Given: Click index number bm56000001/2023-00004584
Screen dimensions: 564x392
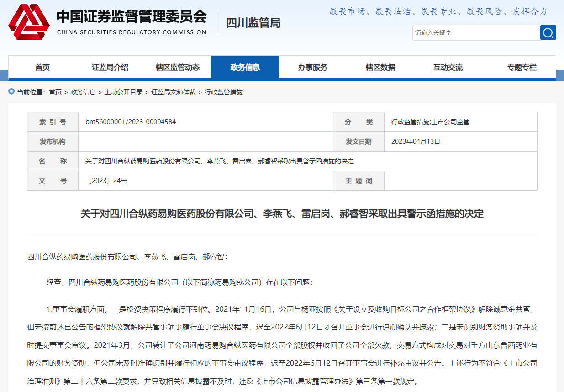Looking at the screenshot, I should [x=131, y=122].
